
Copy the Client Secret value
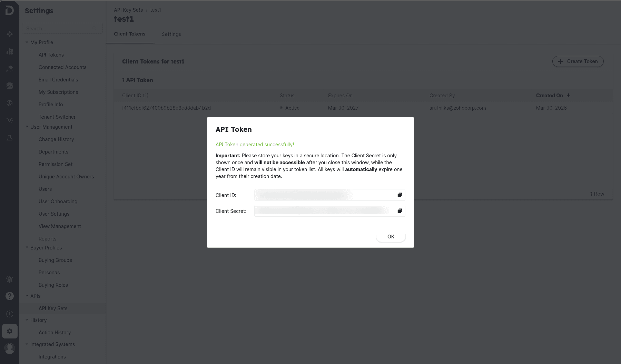coord(400,211)
